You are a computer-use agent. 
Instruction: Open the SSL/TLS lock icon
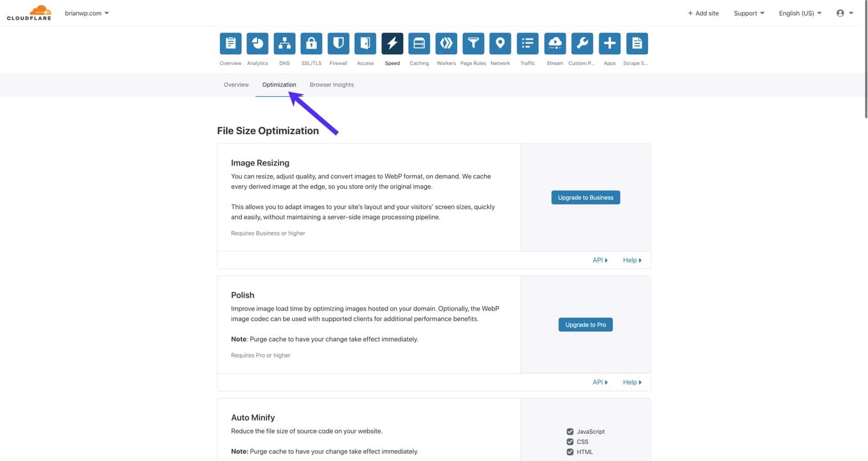pyautogui.click(x=311, y=43)
